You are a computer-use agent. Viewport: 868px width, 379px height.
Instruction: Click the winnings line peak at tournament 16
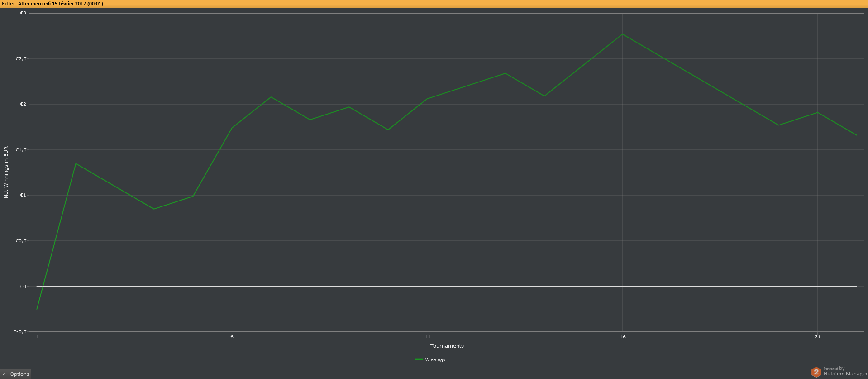click(622, 34)
